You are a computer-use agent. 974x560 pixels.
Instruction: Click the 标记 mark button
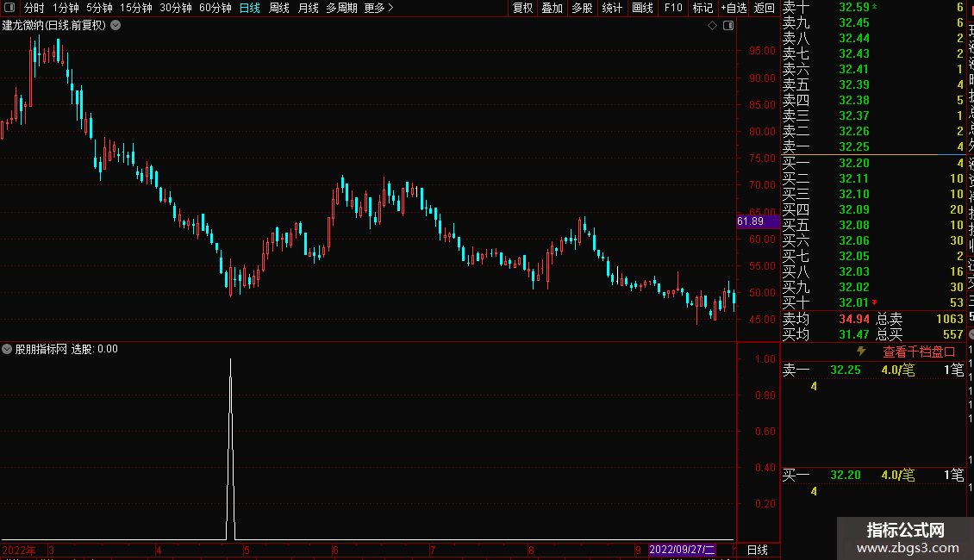pos(702,8)
